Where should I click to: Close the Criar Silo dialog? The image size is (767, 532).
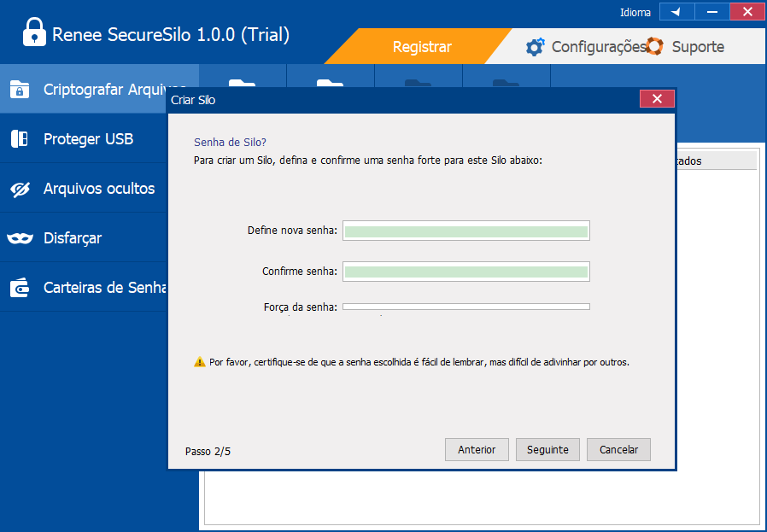point(657,99)
